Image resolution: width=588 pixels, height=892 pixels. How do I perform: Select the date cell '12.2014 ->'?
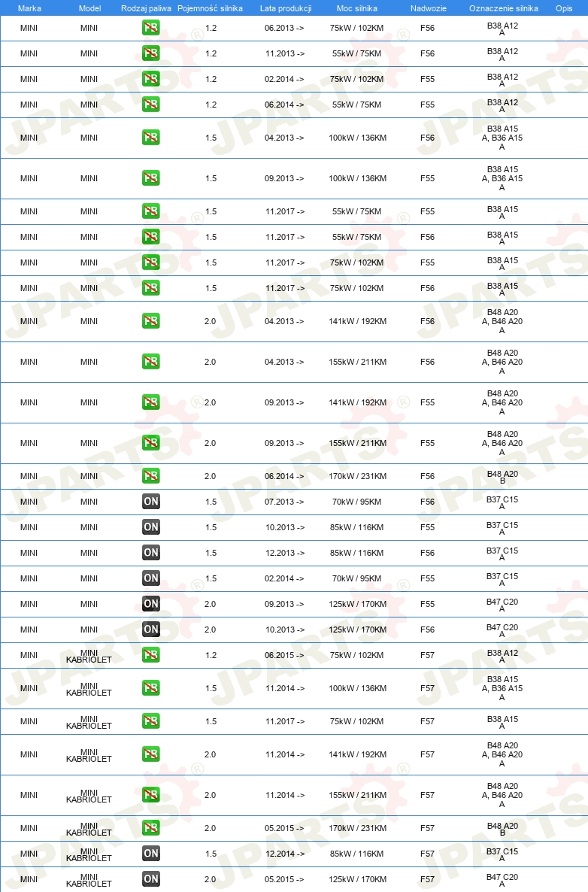(285, 854)
